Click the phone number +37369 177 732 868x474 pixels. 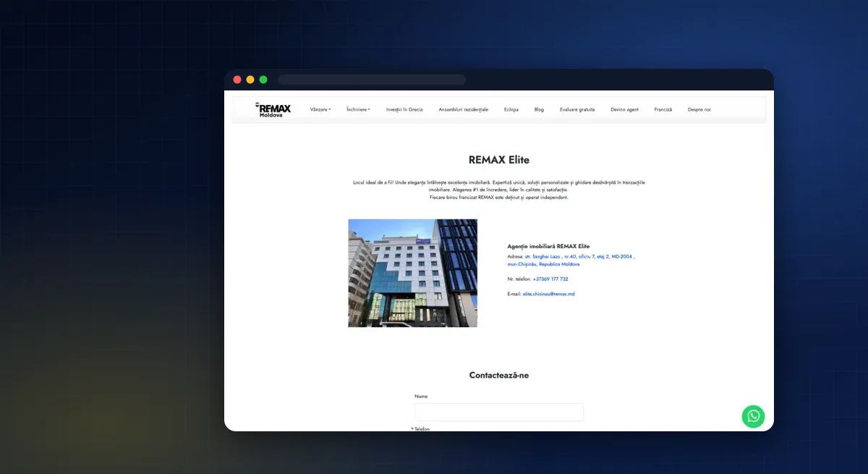[x=550, y=279]
